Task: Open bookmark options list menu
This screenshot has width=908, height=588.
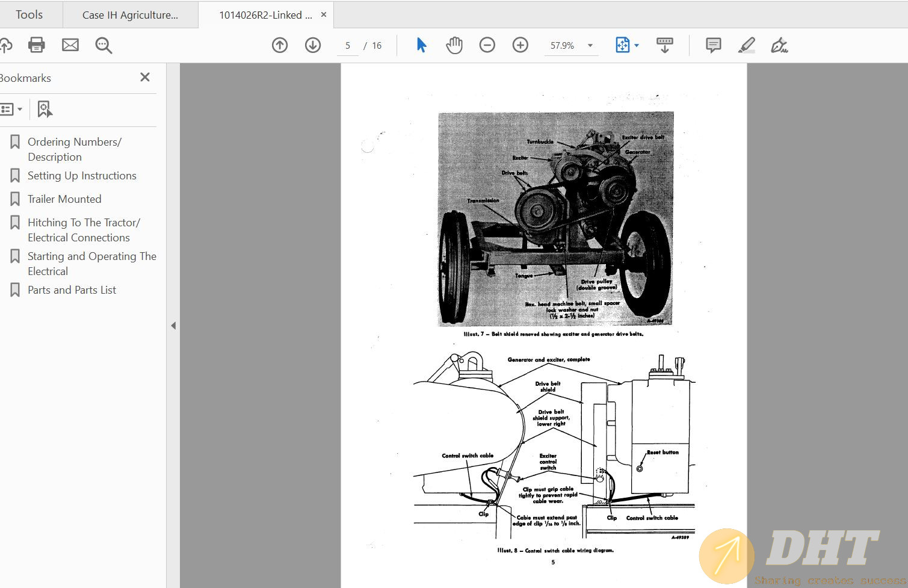Action: tap(11, 110)
